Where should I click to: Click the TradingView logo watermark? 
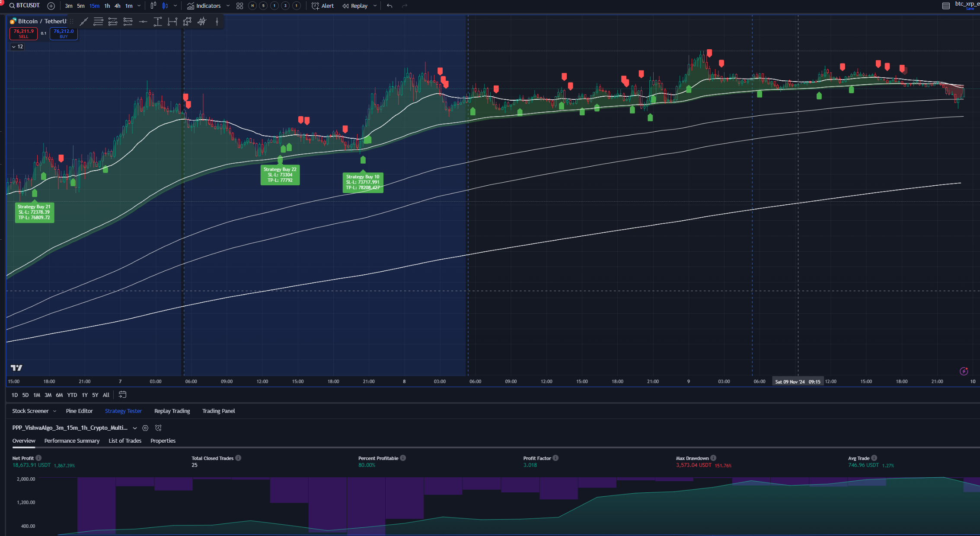pos(16,367)
